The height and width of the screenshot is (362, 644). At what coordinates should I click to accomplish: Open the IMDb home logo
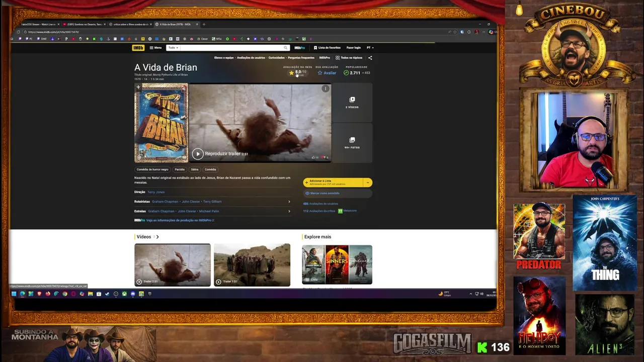tap(138, 48)
